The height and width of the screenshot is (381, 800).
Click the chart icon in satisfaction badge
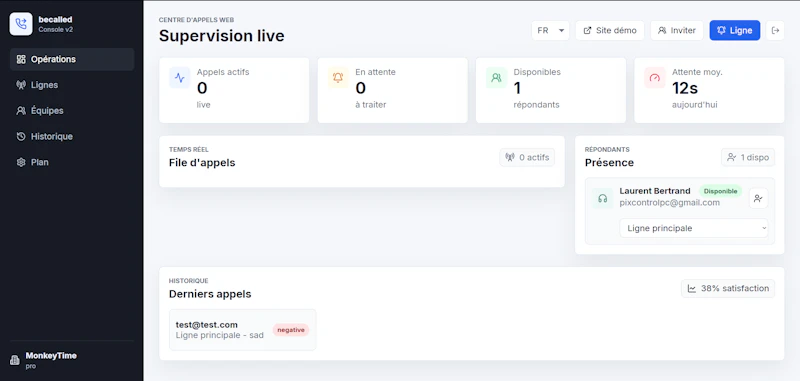coord(692,289)
